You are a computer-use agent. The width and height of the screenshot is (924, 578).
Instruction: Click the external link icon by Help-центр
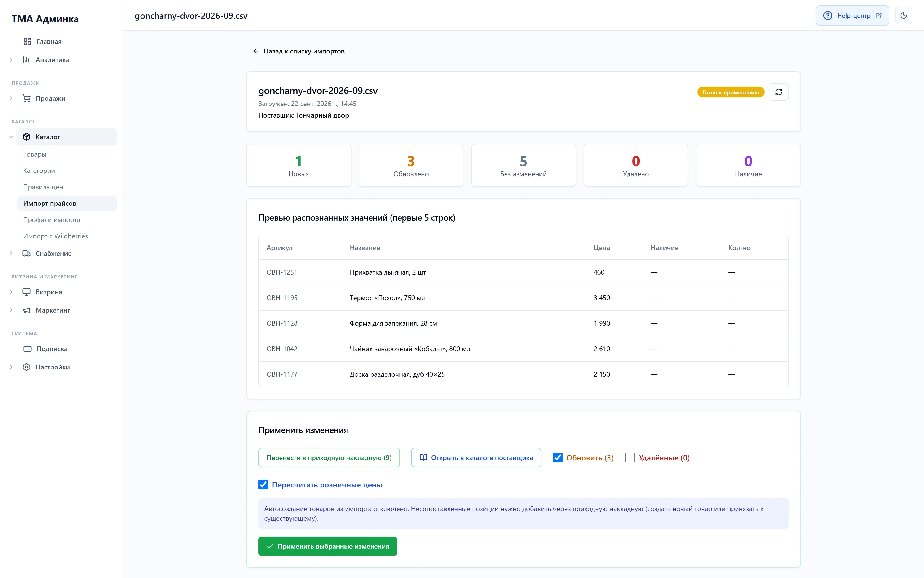point(879,16)
